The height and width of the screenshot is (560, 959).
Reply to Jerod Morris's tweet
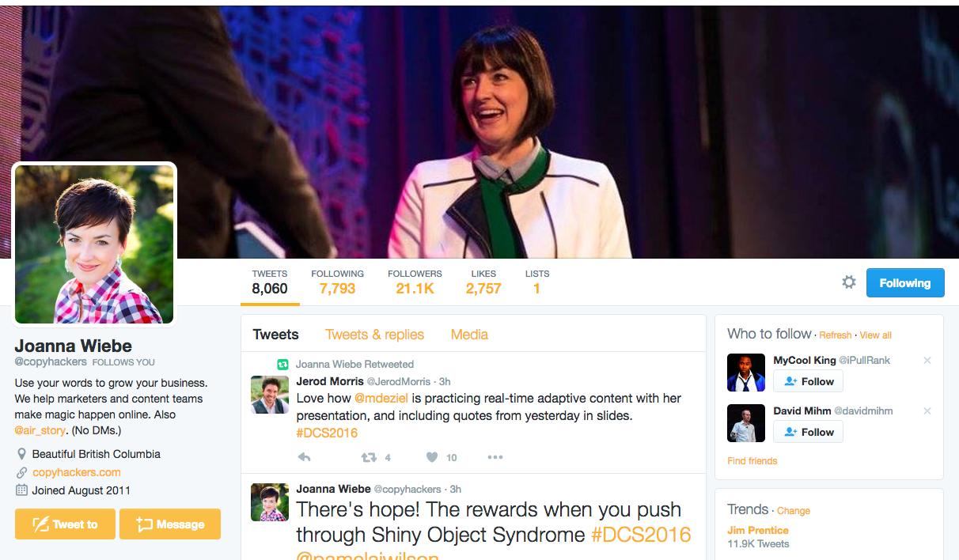coord(304,457)
